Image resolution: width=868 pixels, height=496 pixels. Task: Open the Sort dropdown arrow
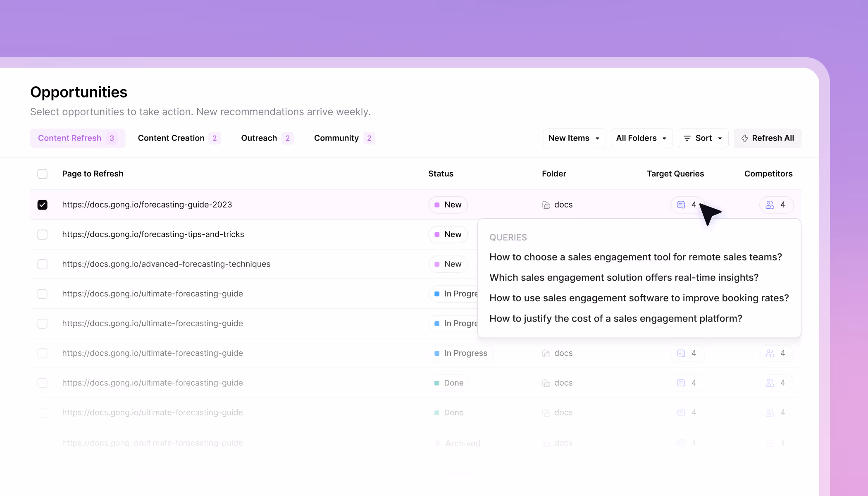[x=720, y=138]
